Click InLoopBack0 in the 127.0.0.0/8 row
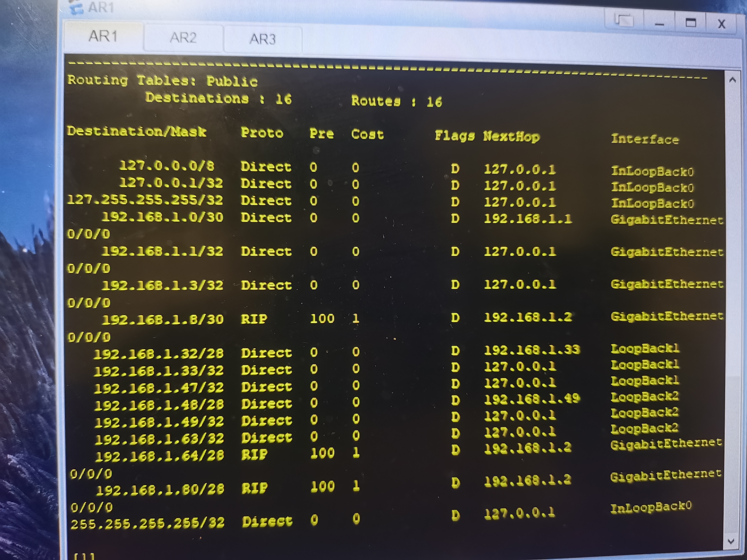Viewport: 747px width, 560px height. (x=652, y=172)
